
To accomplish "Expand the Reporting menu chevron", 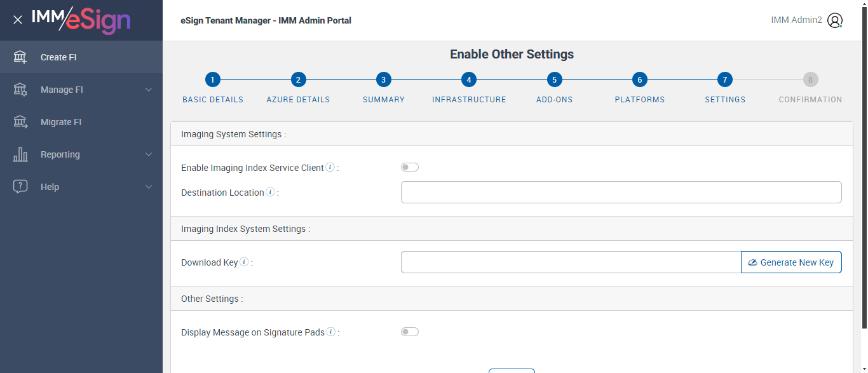I will (x=149, y=154).
